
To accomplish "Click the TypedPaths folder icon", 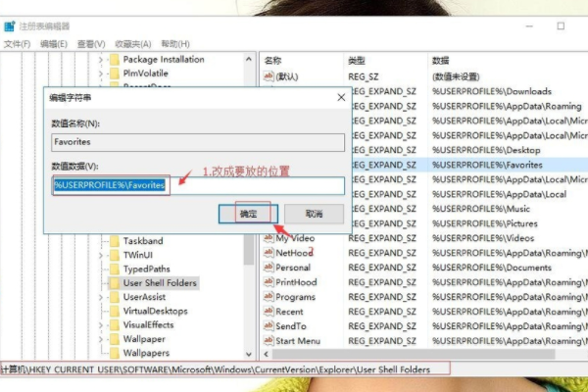I will 115,269.
